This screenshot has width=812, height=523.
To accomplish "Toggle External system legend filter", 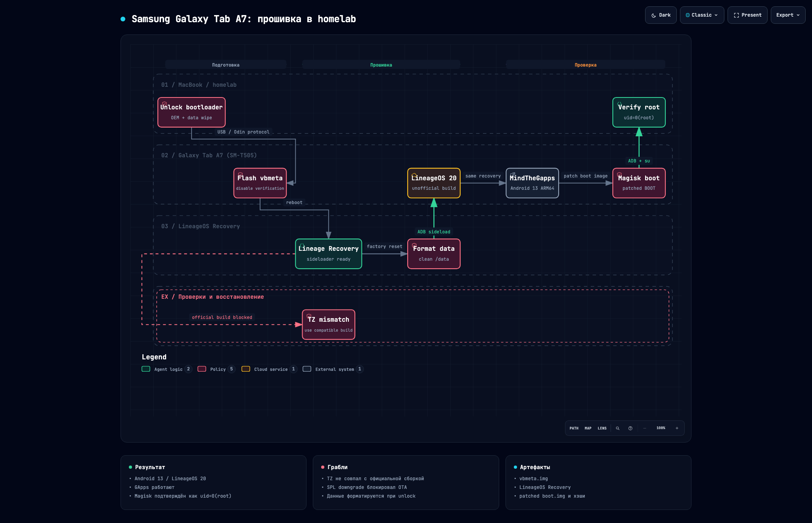I will (x=333, y=369).
